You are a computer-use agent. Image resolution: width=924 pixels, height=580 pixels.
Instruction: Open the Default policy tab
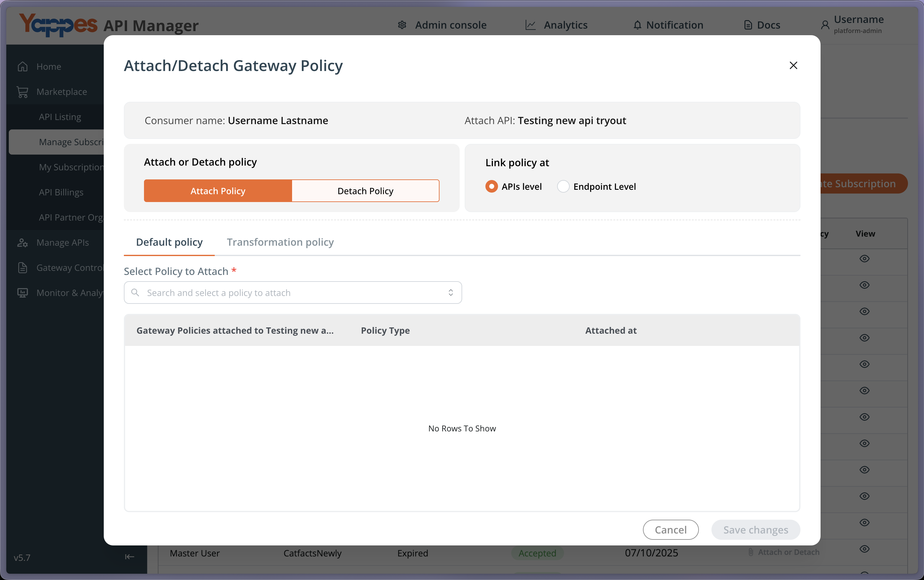169,242
